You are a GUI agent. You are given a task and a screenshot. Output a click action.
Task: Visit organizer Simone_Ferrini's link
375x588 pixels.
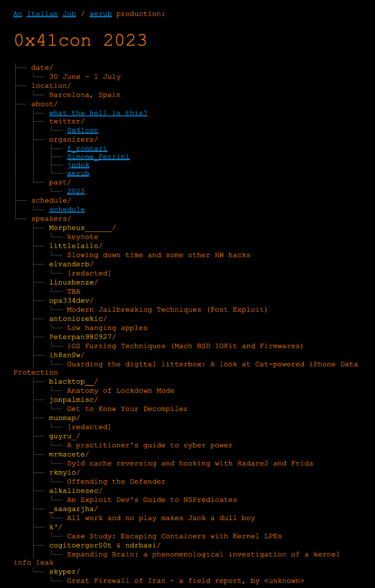tap(98, 157)
